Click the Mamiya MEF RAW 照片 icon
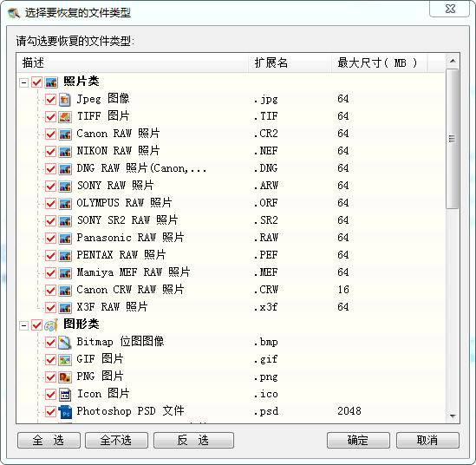This screenshot has height=465, width=476. (65, 272)
